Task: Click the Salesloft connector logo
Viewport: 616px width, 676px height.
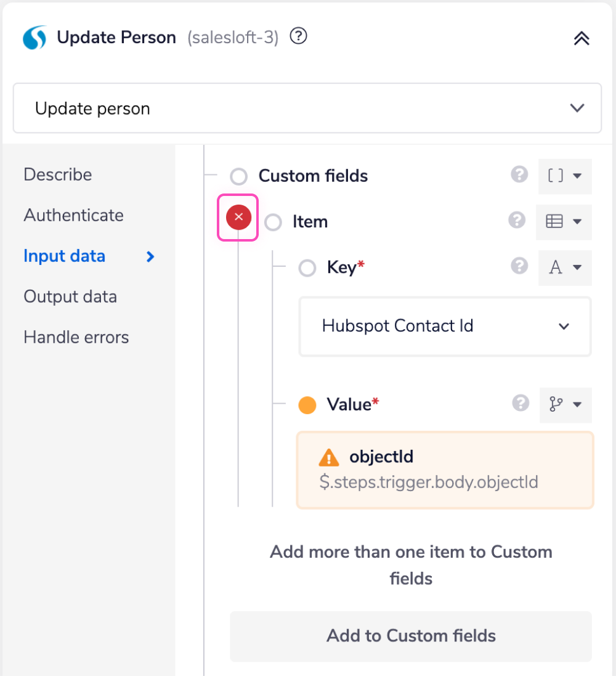Action: [x=34, y=37]
